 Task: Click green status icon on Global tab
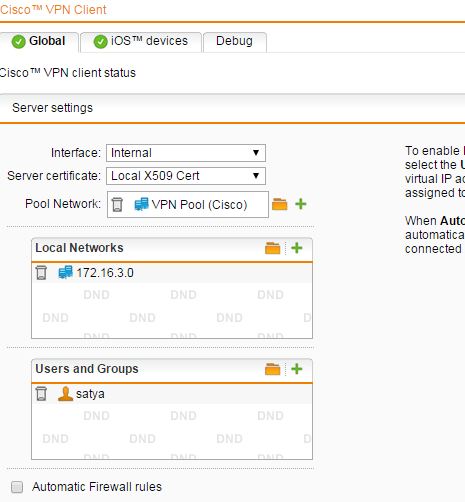pos(18,42)
